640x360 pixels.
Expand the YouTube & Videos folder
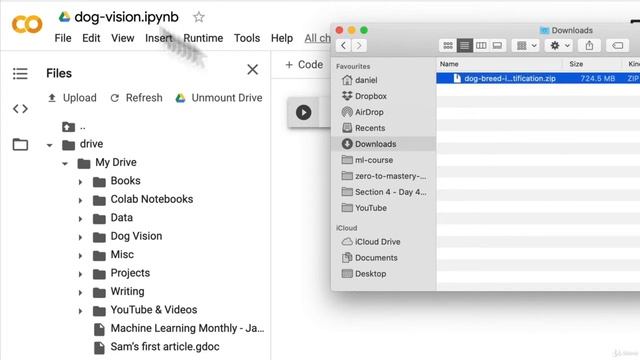[80, 311]
